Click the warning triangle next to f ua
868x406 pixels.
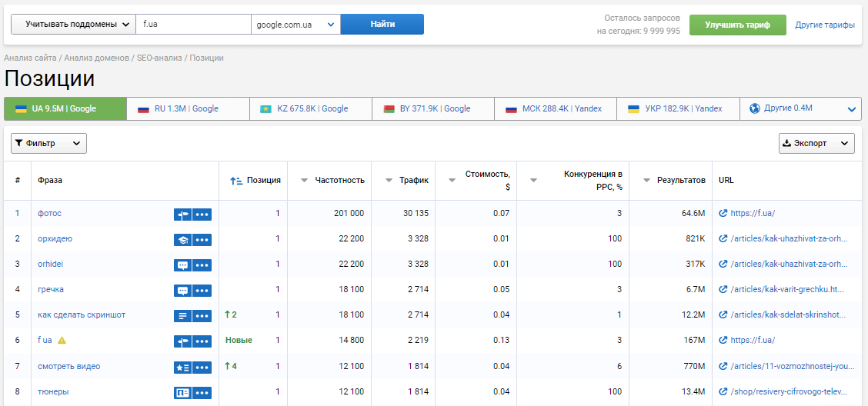pyautogui.click(x=62, y=340)
